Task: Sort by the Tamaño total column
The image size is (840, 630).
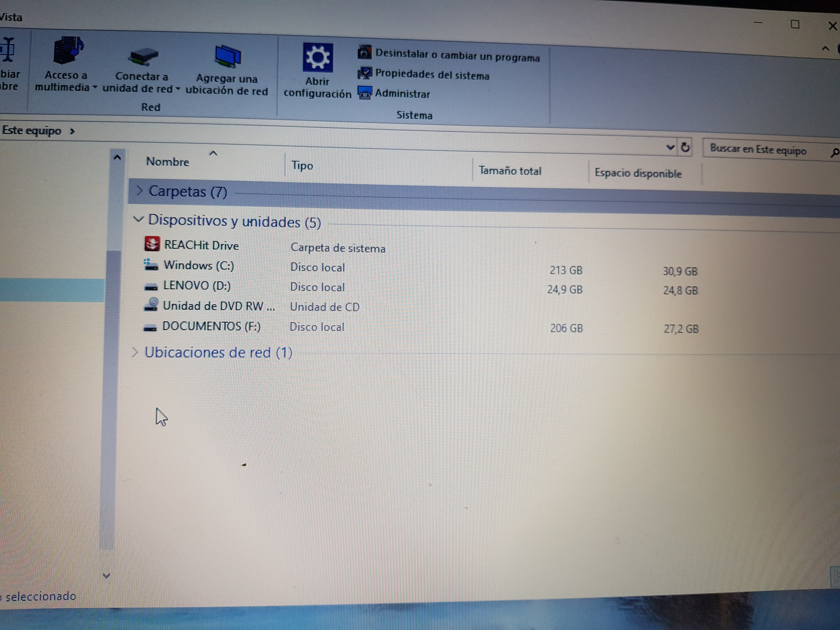Action: (510, 171)
